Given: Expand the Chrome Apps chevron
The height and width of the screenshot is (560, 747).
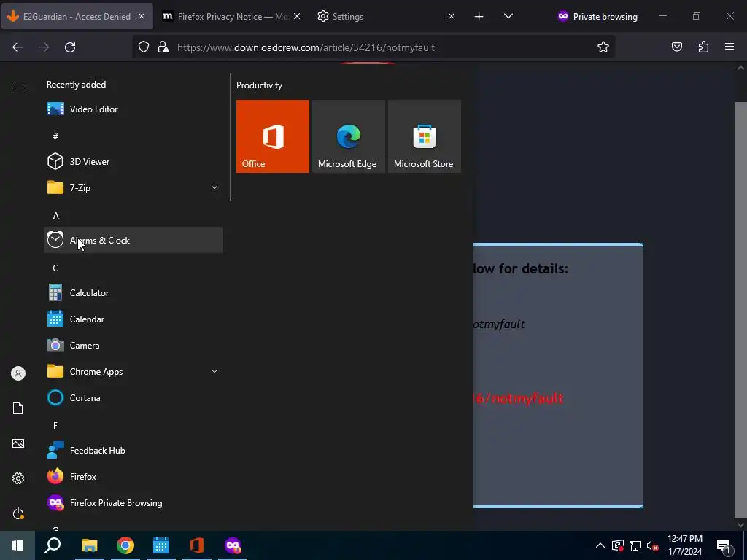Looking at the screenshot, I should point(214,371).
